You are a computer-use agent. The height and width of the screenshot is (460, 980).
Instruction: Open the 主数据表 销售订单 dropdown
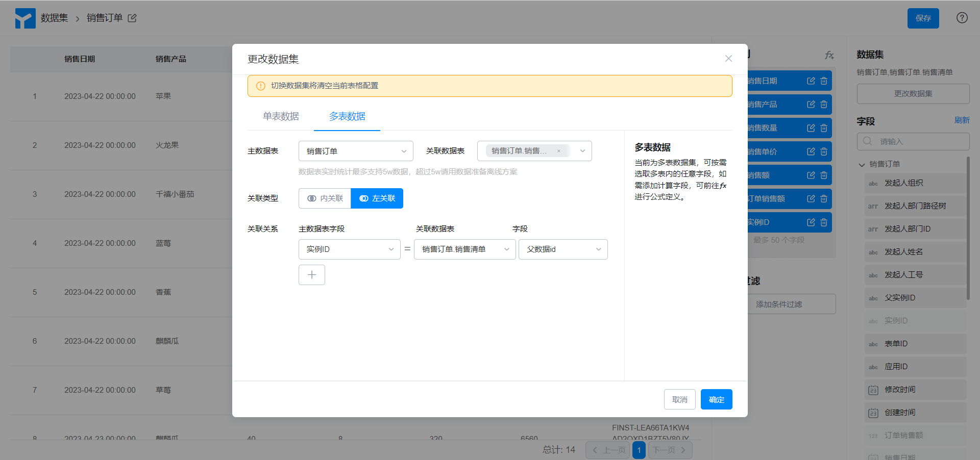pyautogui.click(x=356, y=151)
